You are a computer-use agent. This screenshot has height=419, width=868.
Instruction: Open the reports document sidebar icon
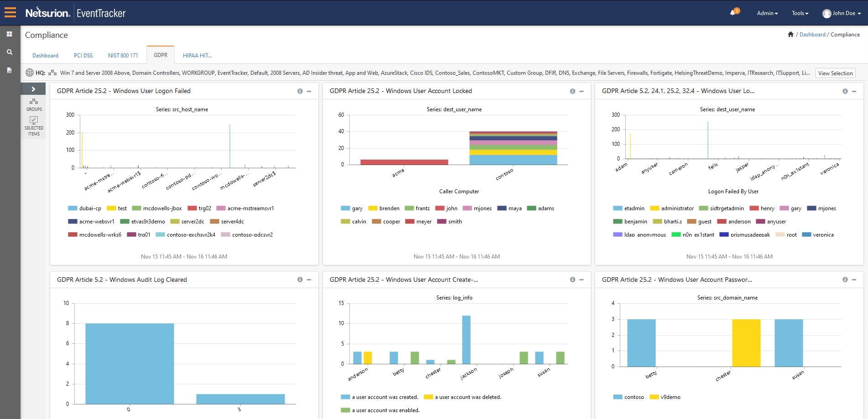tap(9, 70)
